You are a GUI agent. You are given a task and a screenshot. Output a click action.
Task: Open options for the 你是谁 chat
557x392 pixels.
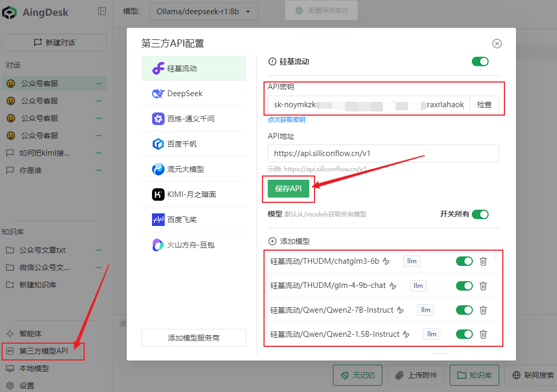click(x=98, y=170)
